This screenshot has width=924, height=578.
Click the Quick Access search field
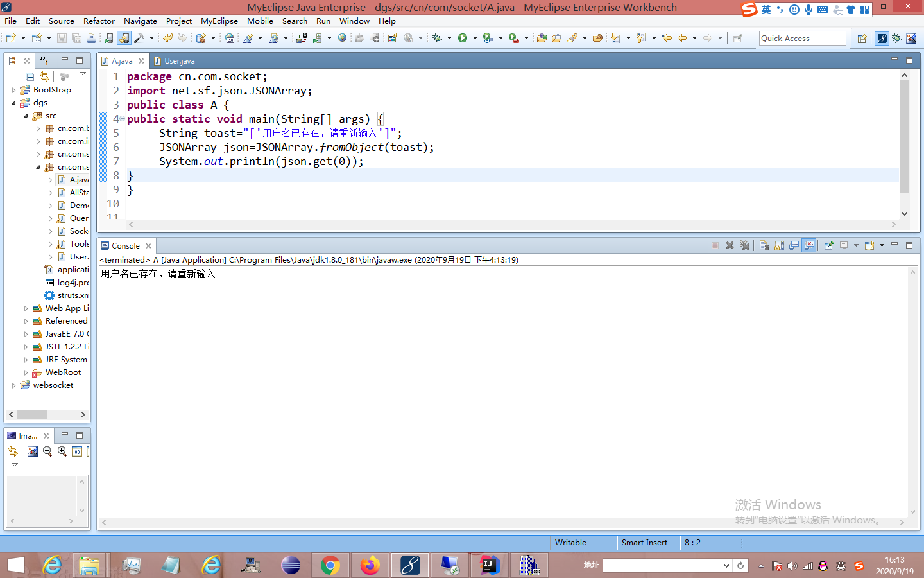(x=803, y=39)
